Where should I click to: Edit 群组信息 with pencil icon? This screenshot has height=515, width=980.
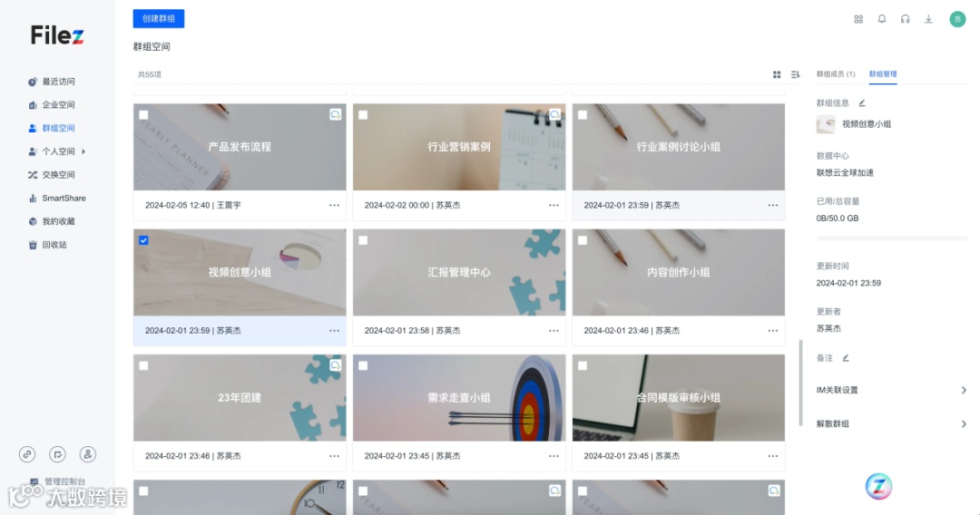[862, 103]
